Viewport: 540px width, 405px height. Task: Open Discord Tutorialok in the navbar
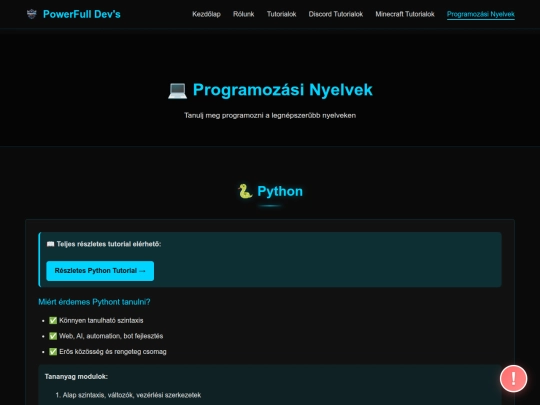[336, 14]
